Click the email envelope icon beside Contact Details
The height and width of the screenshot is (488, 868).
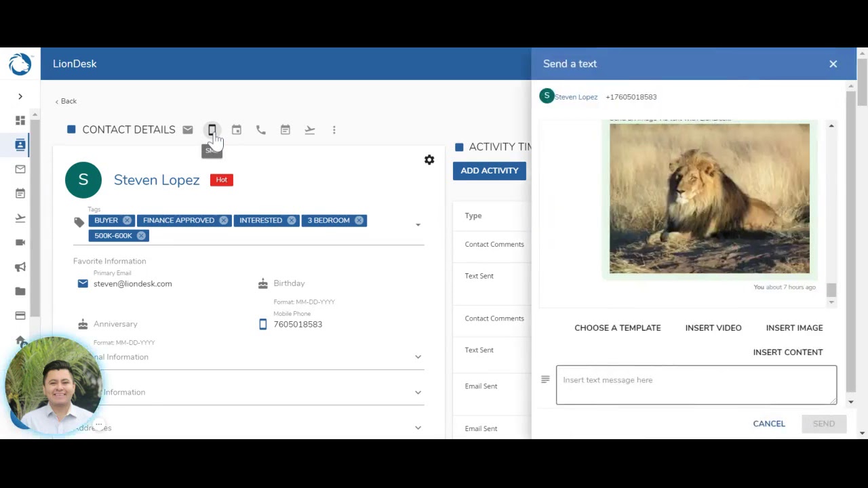(x=188, y=130)
